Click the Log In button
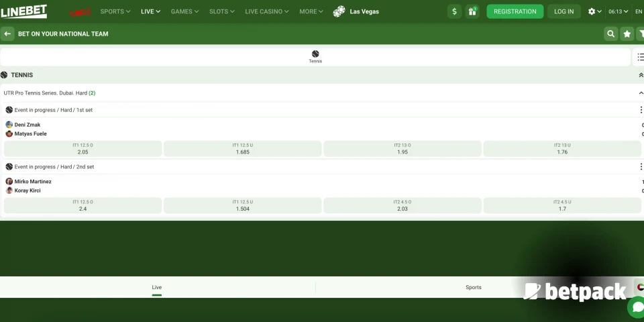644x322 pixels. click(563, 11)
